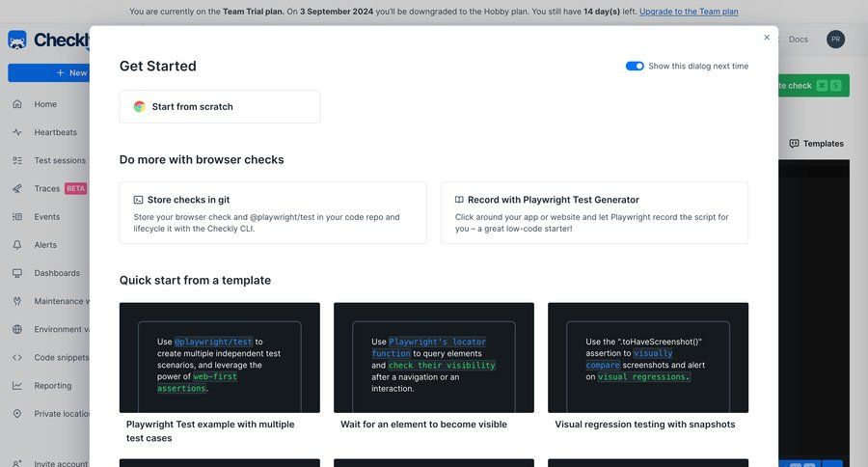
Task: Click the Checkly raccoon logo
Action: [17, 40]
